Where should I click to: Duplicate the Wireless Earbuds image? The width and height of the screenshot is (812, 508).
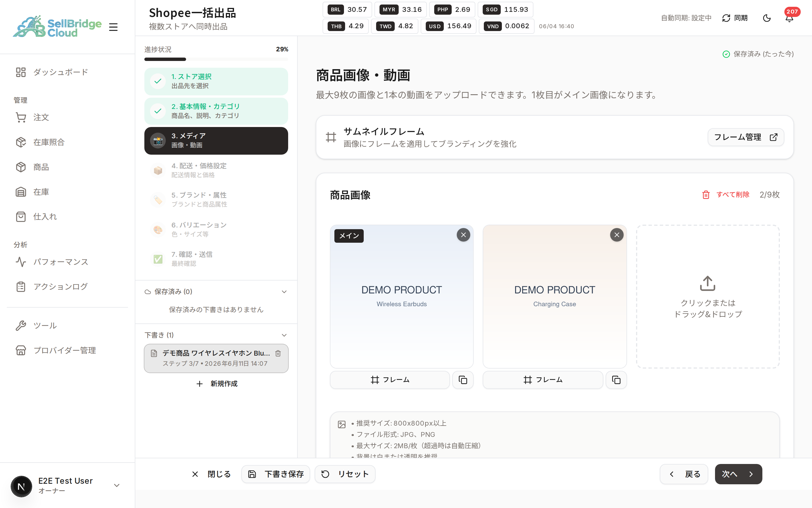(463, 380)
